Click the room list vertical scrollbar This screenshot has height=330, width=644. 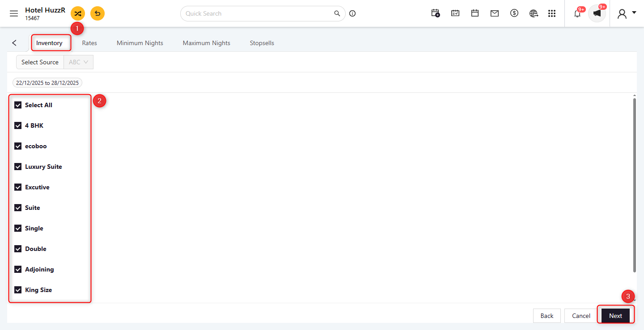[635, 185]
